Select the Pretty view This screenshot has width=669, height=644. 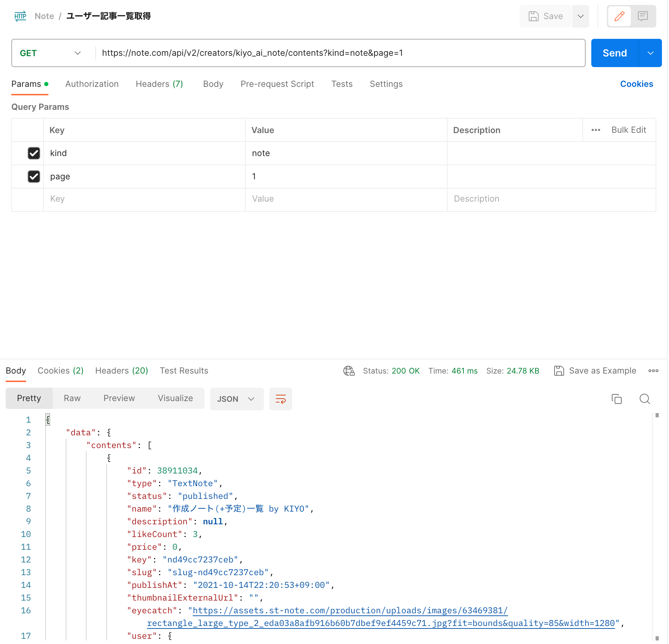29,398
